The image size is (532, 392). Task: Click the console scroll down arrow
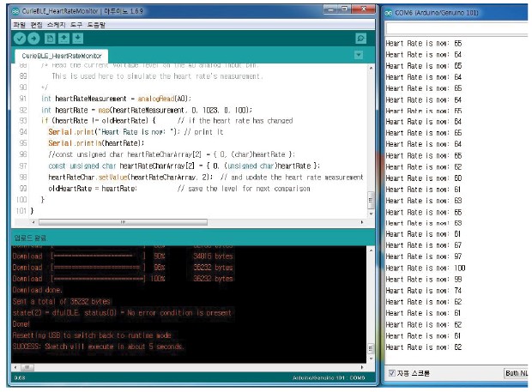(x=371, y=359)
